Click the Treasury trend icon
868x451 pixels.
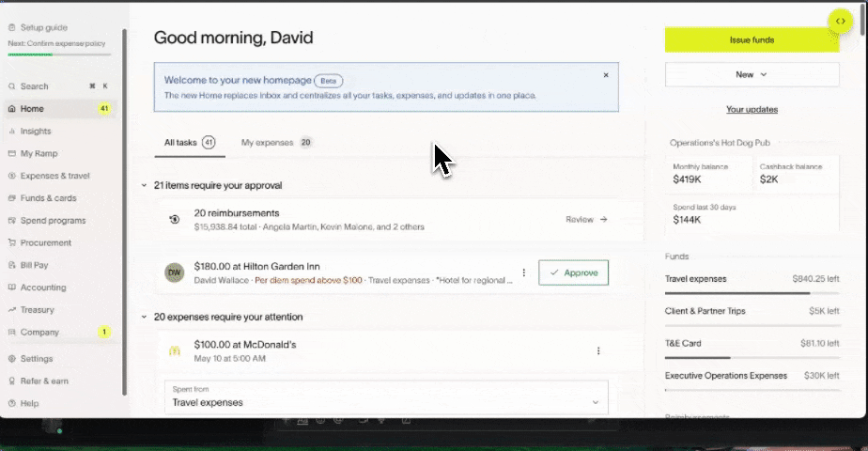pos(12,310)
